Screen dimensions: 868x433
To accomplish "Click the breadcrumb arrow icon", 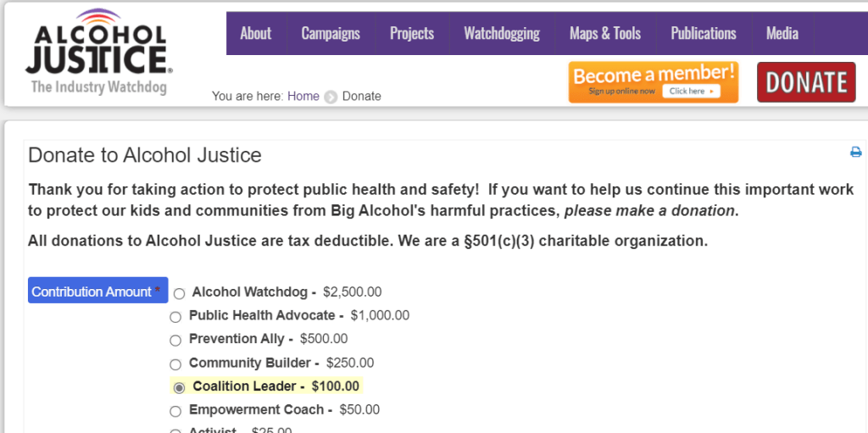I will (331, 97).
